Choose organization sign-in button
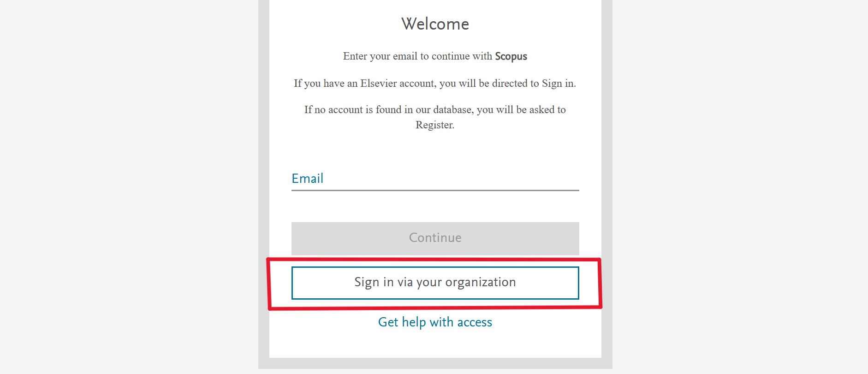This screenshot has height=374, width=868. (x=435, y=283)
